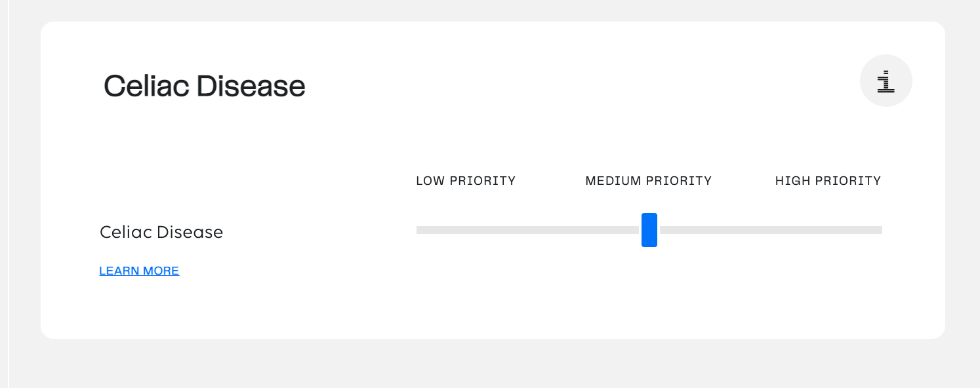Click the word MEDIUM above the slider

click(x=611, y=181)
